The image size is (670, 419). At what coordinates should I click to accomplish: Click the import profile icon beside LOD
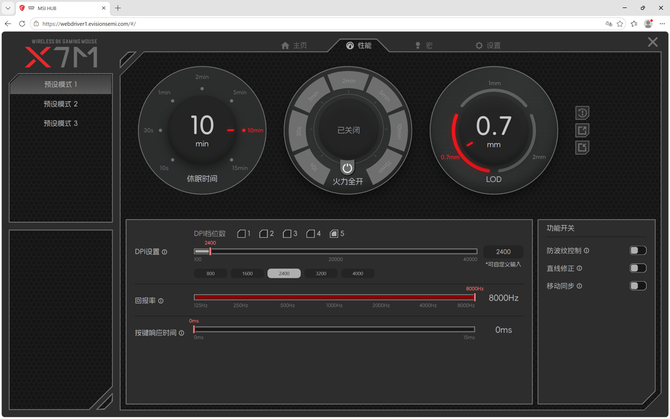click(x=582, y=147)
